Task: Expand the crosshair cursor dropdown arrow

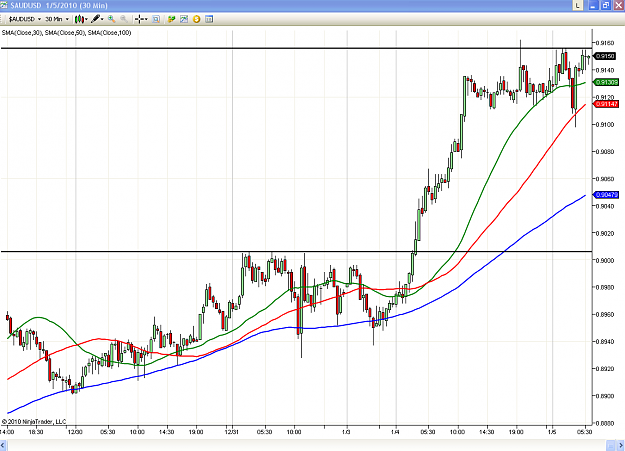Action: pos(146,19)
